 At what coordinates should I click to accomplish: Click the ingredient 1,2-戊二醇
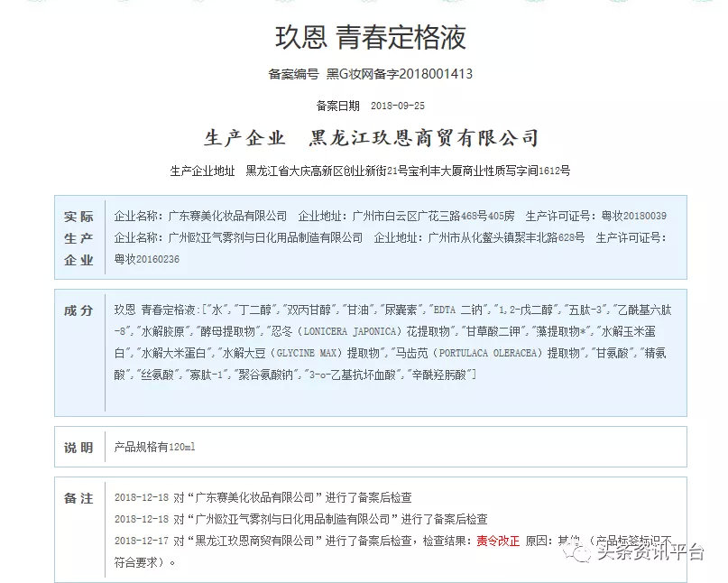click(x=526, y=310)
